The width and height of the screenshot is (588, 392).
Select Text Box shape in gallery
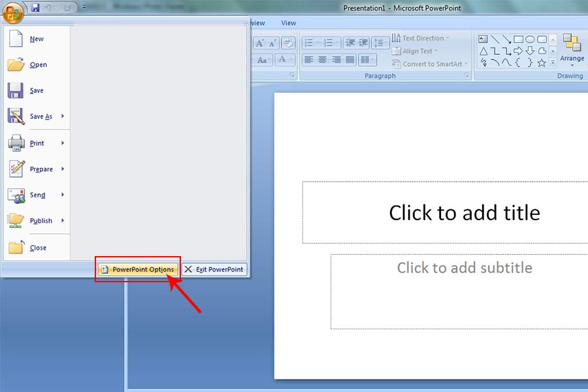point(483,39)
